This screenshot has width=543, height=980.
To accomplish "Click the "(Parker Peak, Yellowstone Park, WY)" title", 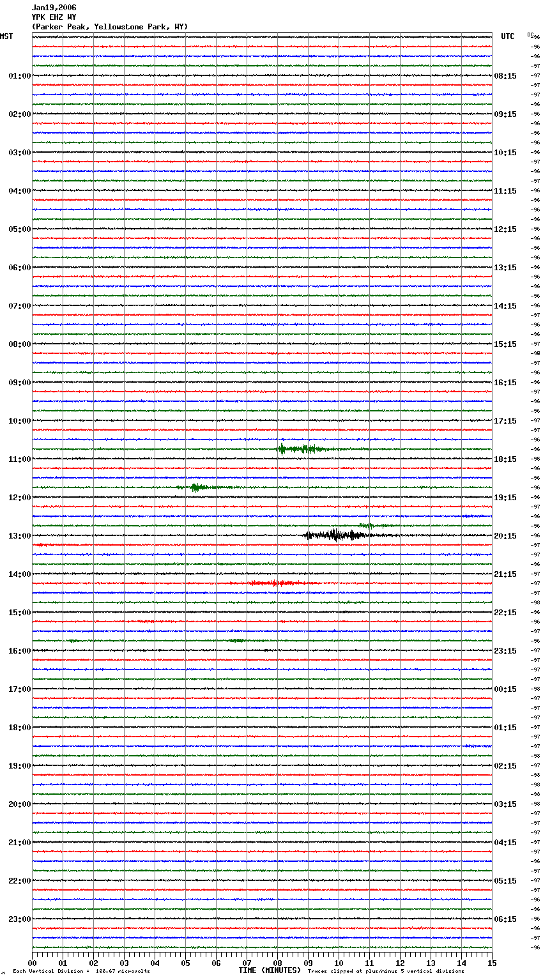I will click(110, 27).
